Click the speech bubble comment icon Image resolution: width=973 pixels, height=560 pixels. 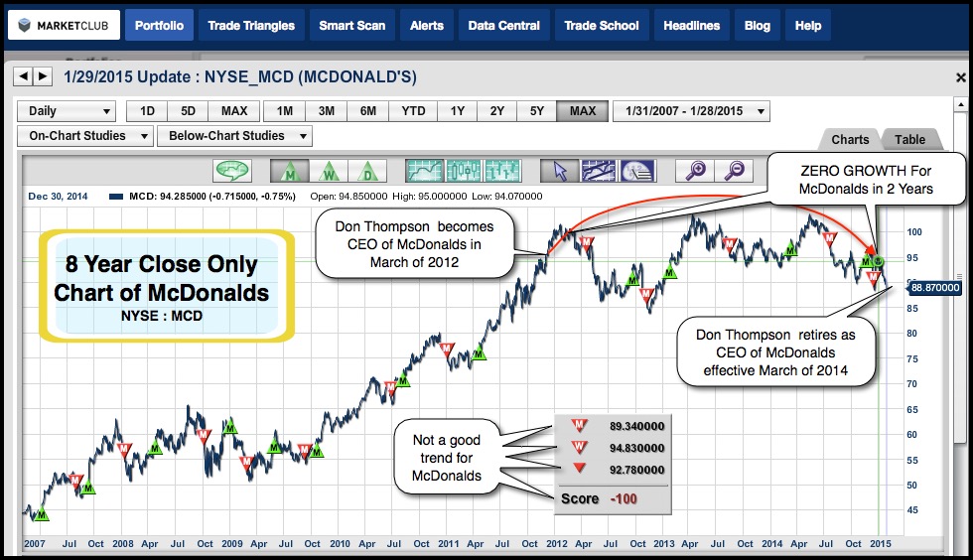[233, 171]
